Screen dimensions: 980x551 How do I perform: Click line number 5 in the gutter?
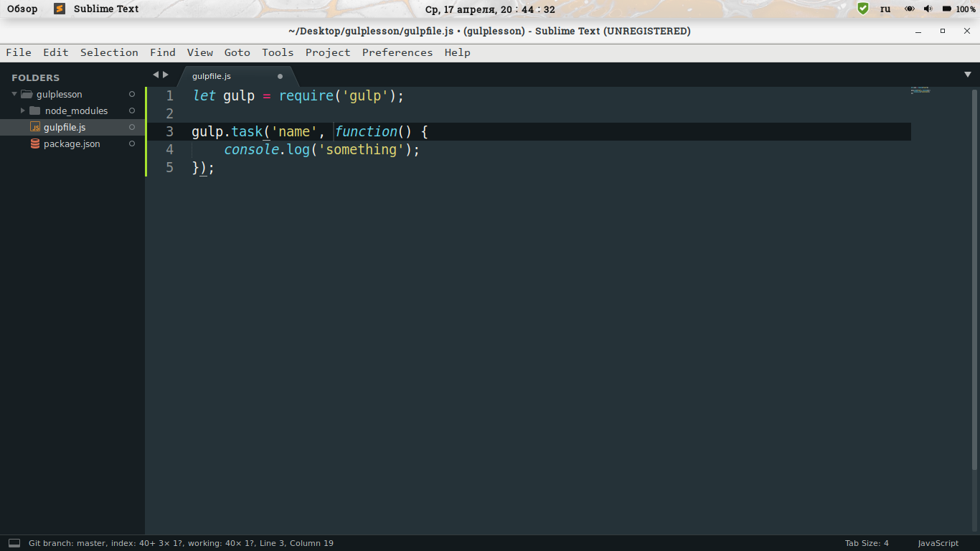pos(169,167)
